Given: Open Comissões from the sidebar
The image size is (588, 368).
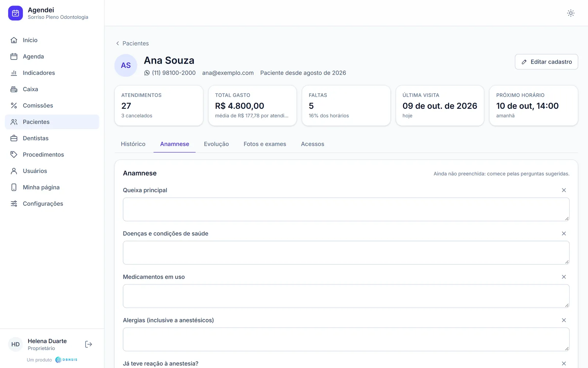Looking at the screenshot, I should [52, 106].
